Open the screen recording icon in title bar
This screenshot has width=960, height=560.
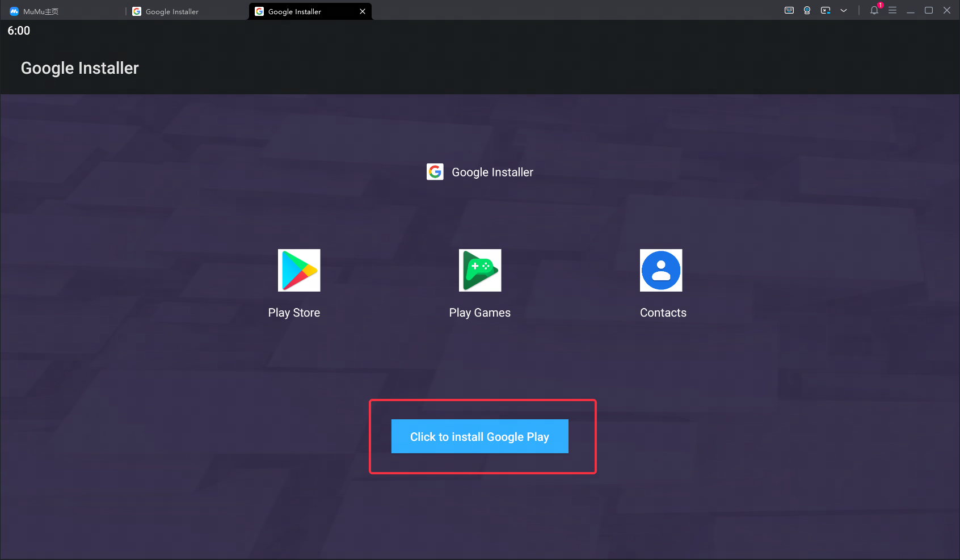(x=826, y=10)
